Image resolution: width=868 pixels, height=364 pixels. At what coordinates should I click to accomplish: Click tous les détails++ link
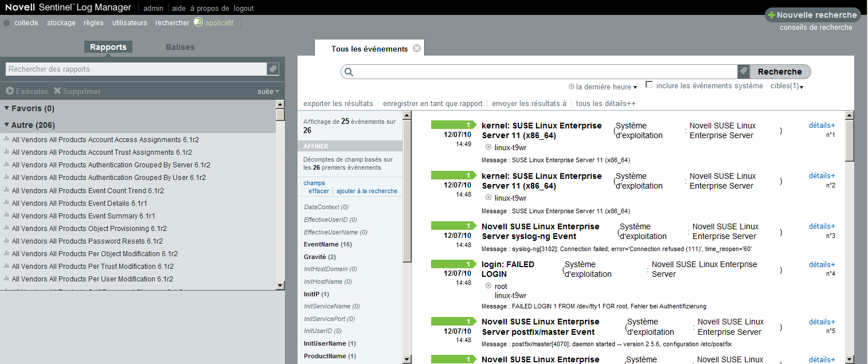click(606, 104)
